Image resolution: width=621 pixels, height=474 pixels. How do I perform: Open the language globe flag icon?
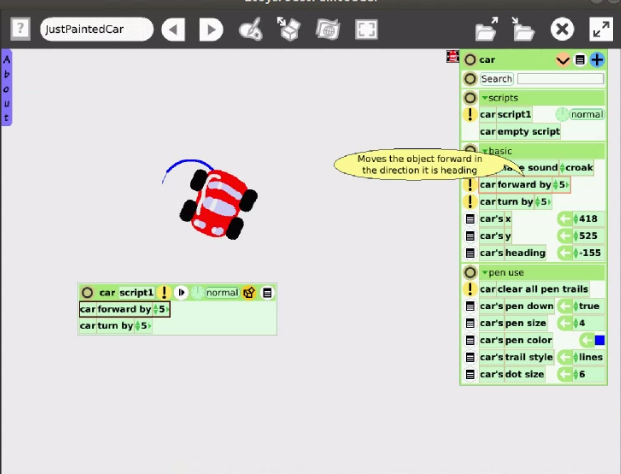[328, 29]
